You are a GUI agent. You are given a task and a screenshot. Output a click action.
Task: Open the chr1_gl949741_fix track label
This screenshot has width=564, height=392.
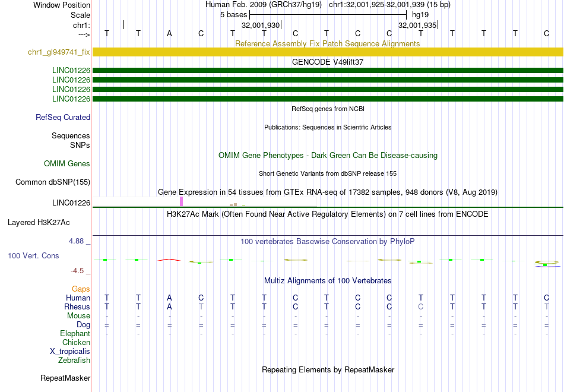tap(59, 52)
